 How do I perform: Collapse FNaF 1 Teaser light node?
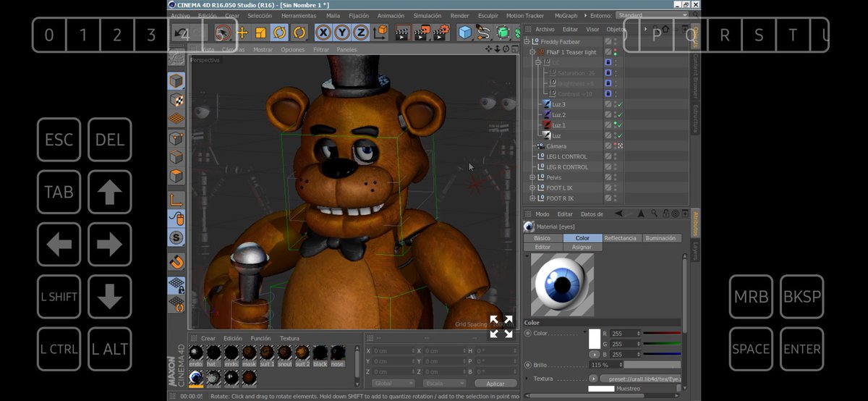pyautogui.click(x=532, y=52)
